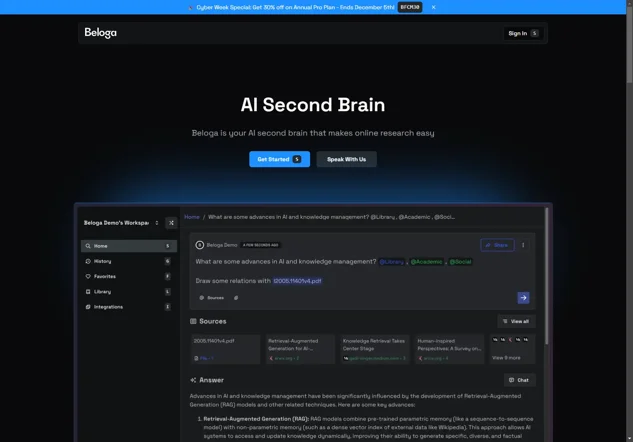Click the Integrations sidebar icon
Screen dimensions: 633x442
pos(88,307)
